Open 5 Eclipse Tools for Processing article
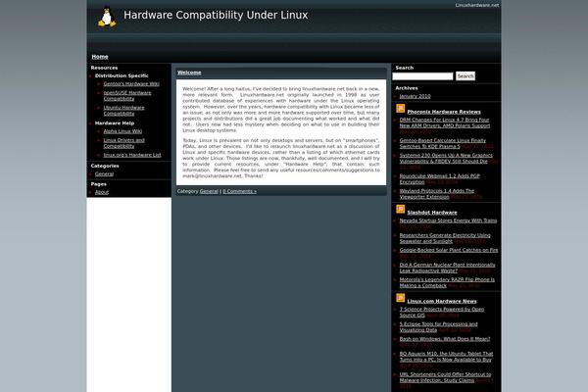Viewport: 588px width, 392px height. pyautogui.click(x=438, y=327)
